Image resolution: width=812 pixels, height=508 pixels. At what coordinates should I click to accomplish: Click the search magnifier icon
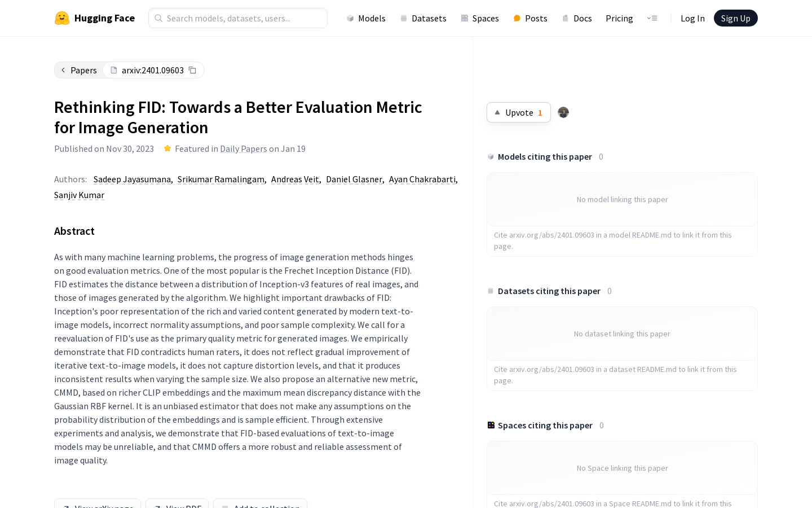(158, 18)
